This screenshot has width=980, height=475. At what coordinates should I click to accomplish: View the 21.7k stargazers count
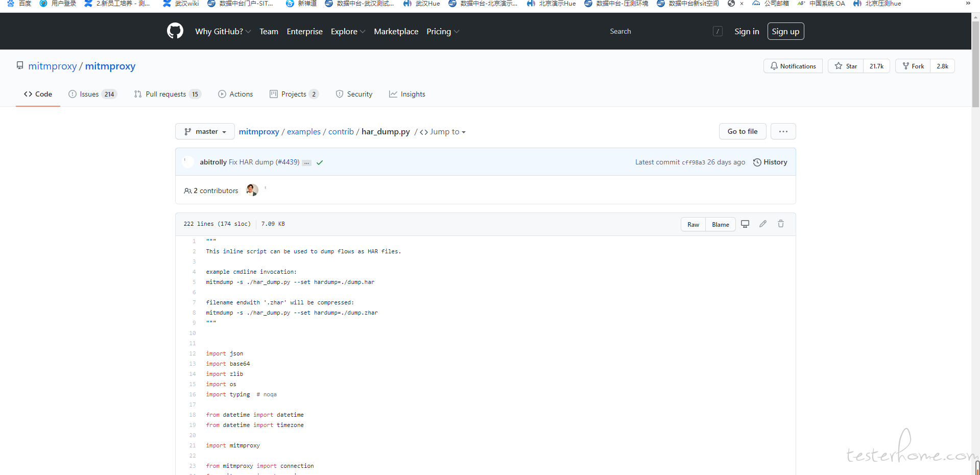coord(876,66)
